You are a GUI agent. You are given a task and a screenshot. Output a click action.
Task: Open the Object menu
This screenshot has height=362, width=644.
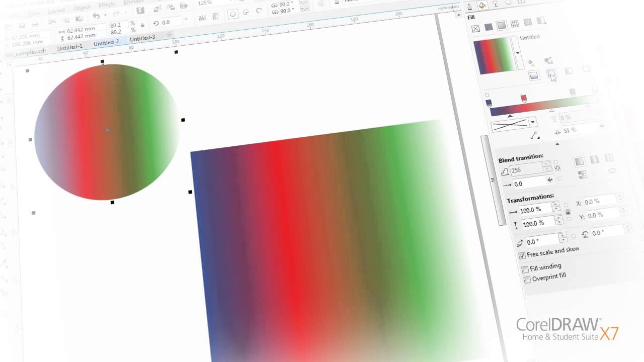[82, 8]
